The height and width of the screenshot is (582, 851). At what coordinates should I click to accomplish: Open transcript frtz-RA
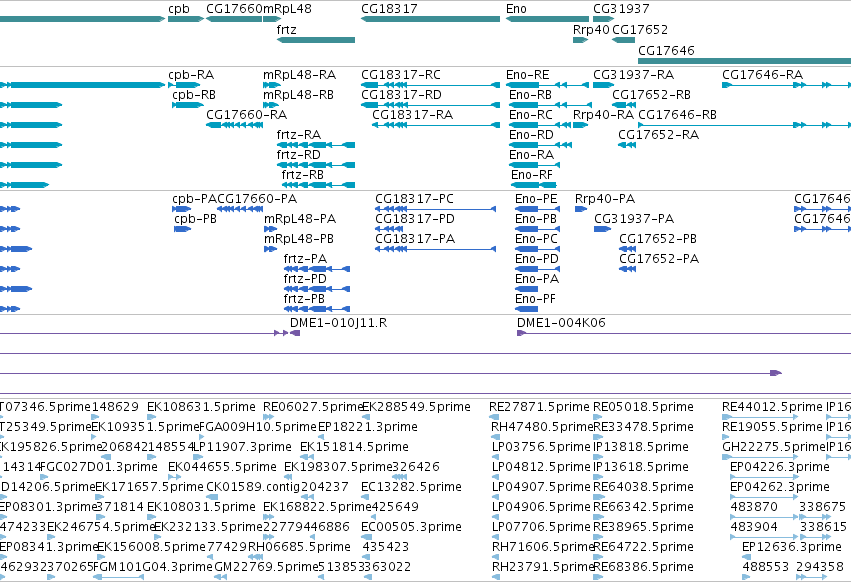[299, 135]
